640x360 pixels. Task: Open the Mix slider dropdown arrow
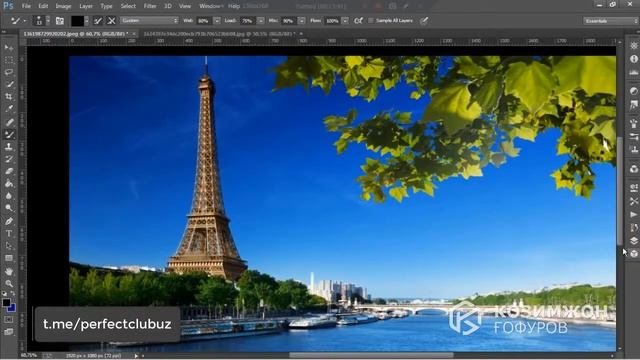pyautogui.click(x=302, y=20)
